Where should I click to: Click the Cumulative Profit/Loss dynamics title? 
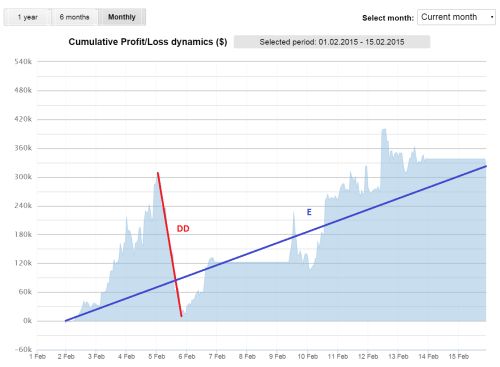148,42
